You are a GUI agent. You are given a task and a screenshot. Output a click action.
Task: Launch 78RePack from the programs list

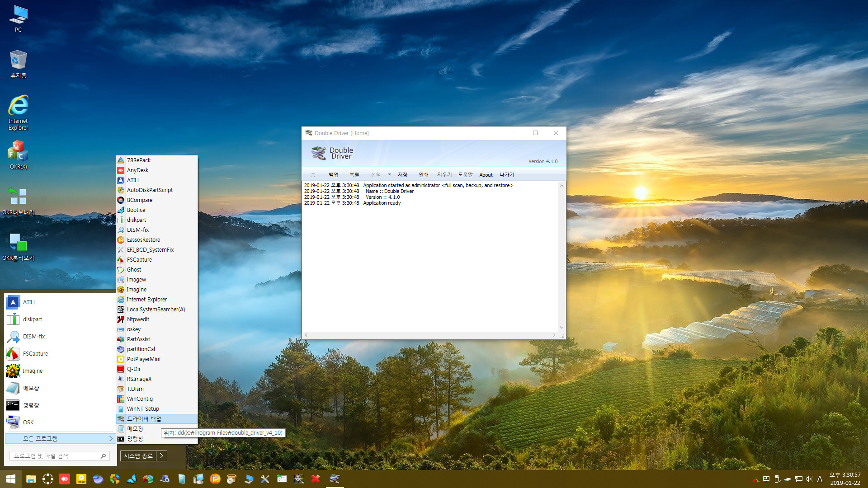point(157,160)
